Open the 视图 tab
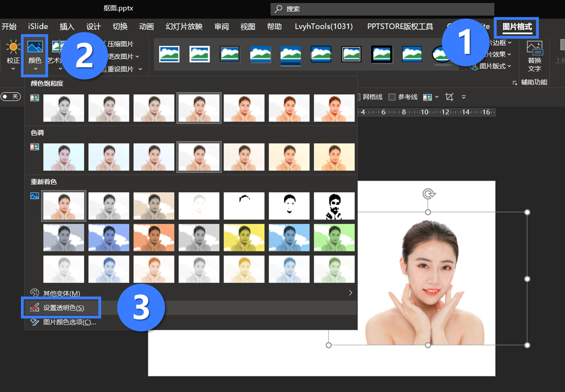The width and height of the screenshot is (565, 392). coord(248,27)
